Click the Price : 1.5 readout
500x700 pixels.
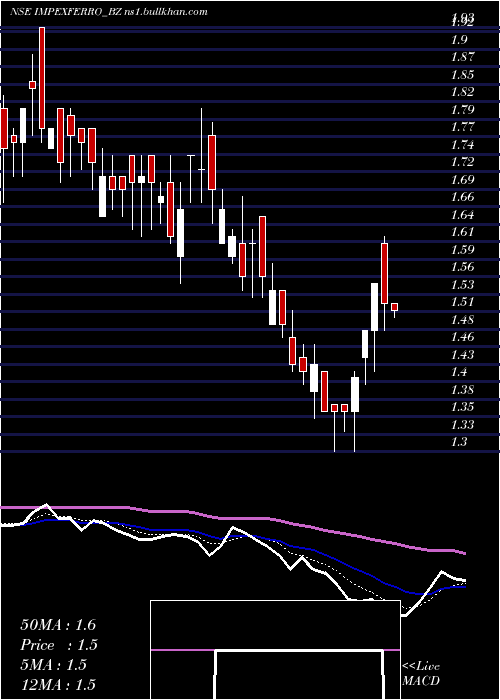coord(59,645)
